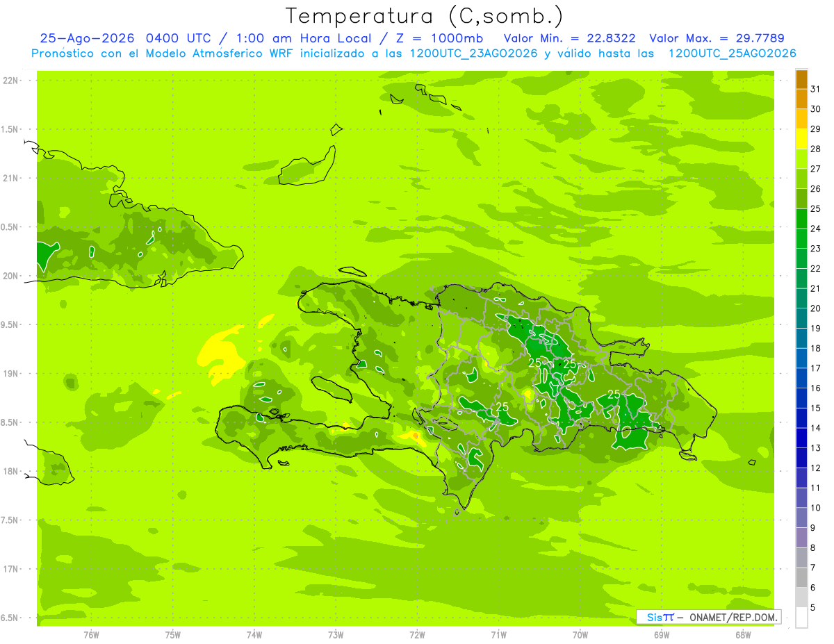Image resolution: width=834 pixels, height=644 pixels.
Task: Click the '18N' latitude label
Action: point(11,471)
